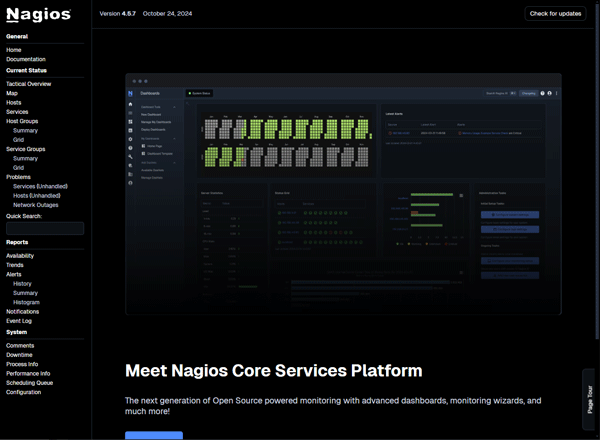
Task: Open the Home link in sidebar
Action: tap(14, 50)
